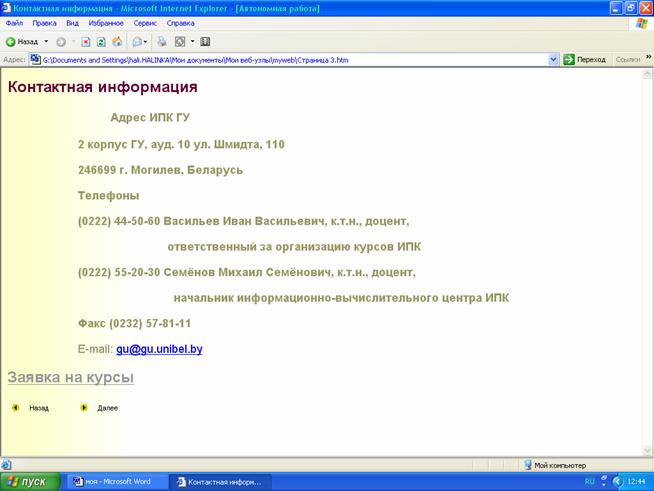Image resolution: width=654 pixels, height=491 pixels.
Task: Expand the address bar dropdown list
Action: [554, 60]
